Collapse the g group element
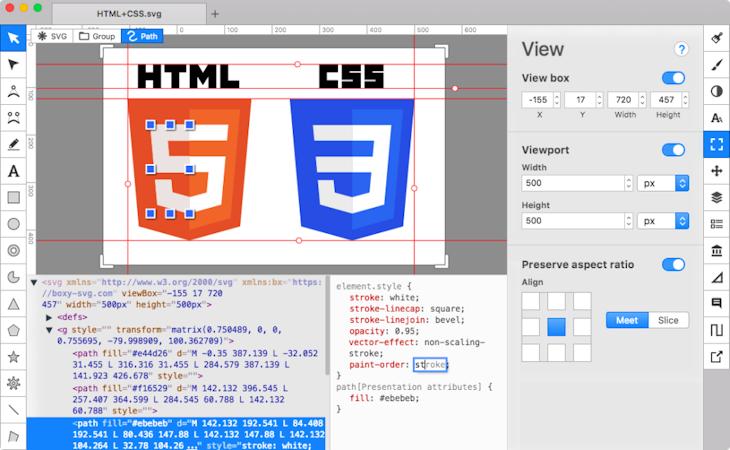730x450 pixels. 49,330
